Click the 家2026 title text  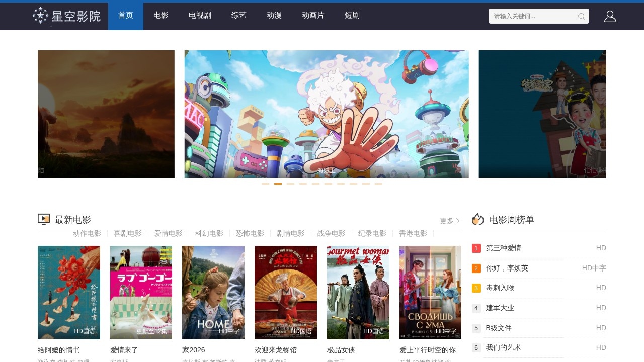(x=194, y=350)
